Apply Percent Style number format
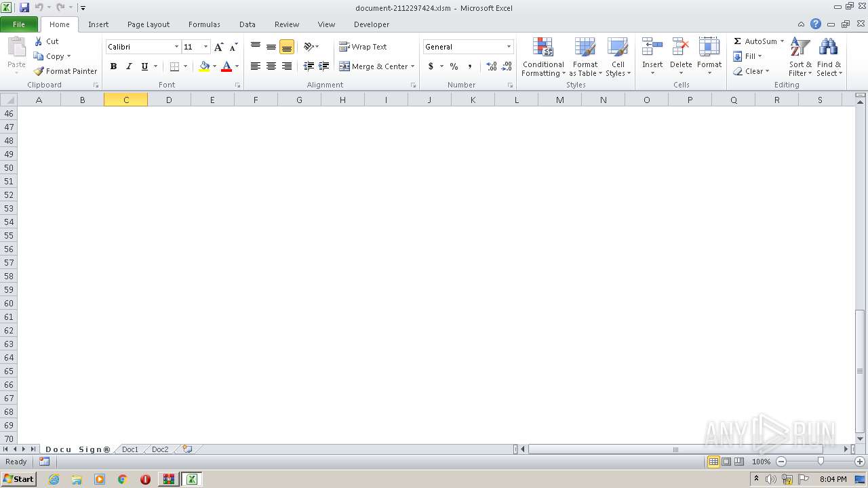The image size is (868, 488). tap(454, 66)
